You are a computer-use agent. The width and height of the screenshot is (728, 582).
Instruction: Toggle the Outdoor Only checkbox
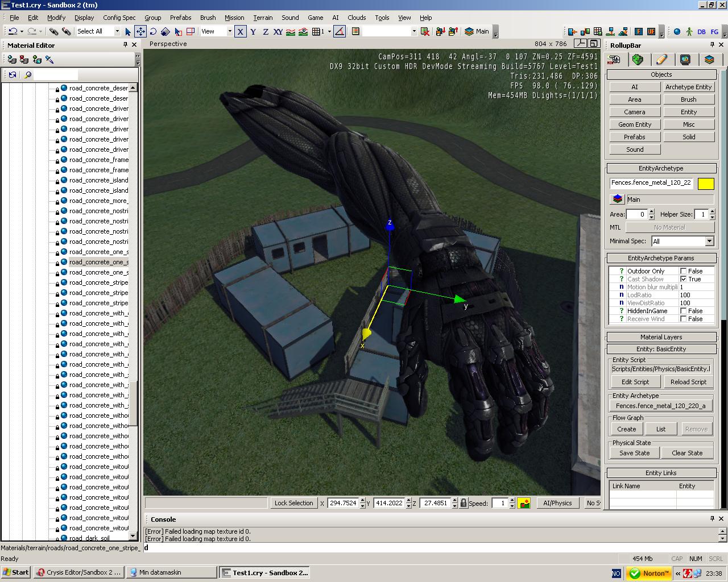tap(683, 271)
